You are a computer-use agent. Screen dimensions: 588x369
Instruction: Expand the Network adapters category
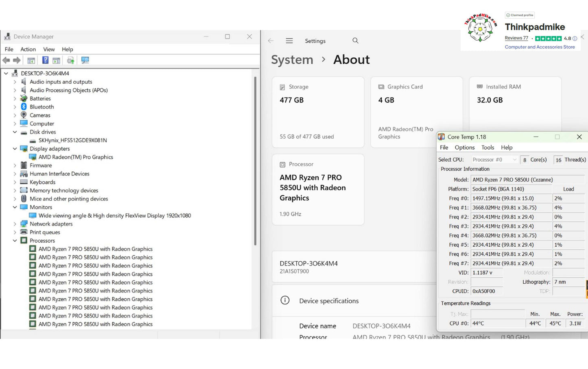15,224
